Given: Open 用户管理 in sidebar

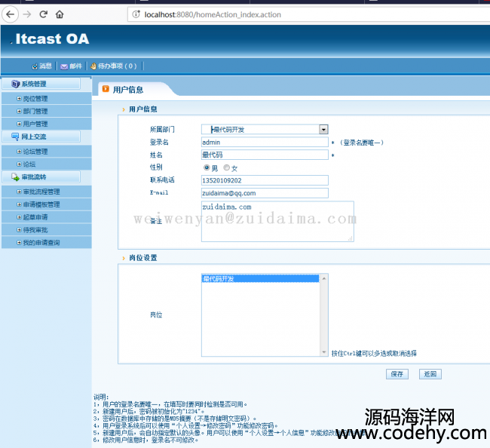Looking at the screenshot, I should [35, 124].
